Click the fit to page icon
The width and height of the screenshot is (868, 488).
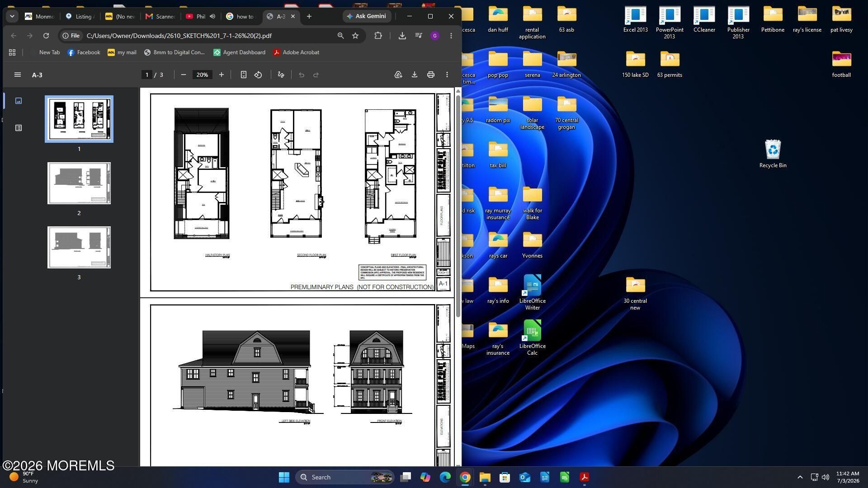pyautogui.click(x=243, y=75)
